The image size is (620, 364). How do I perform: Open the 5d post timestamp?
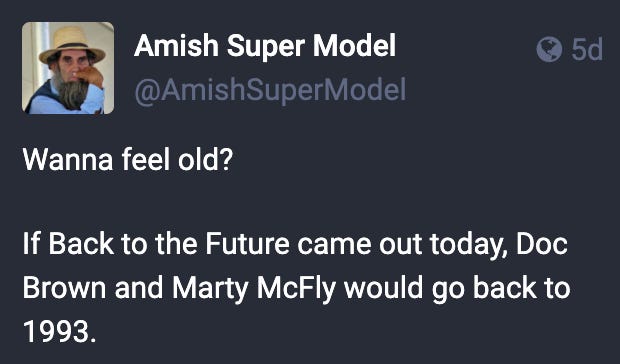pyautogui.click(x=587, y=49)
